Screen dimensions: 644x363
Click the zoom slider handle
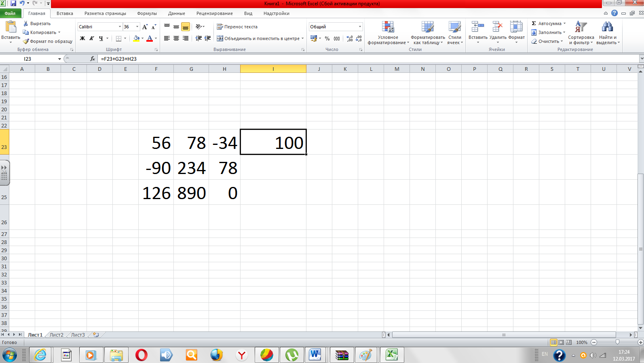click(617, 342)
